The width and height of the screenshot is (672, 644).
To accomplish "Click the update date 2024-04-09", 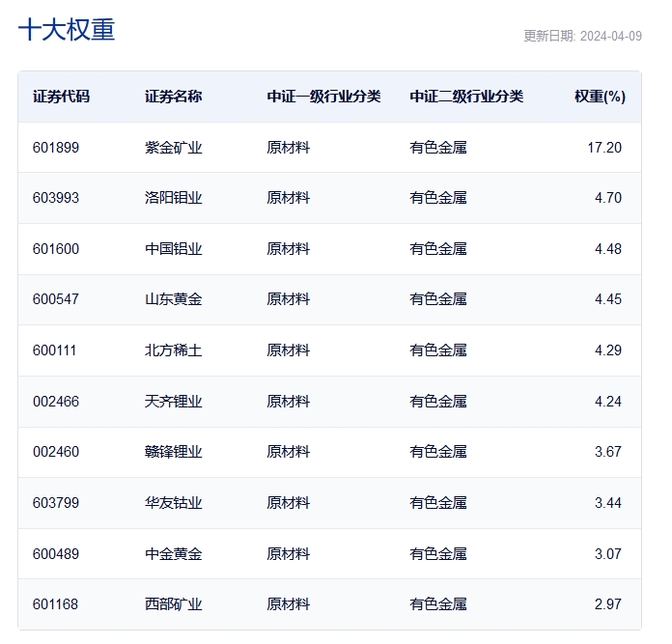I will (x=611, y=36).
